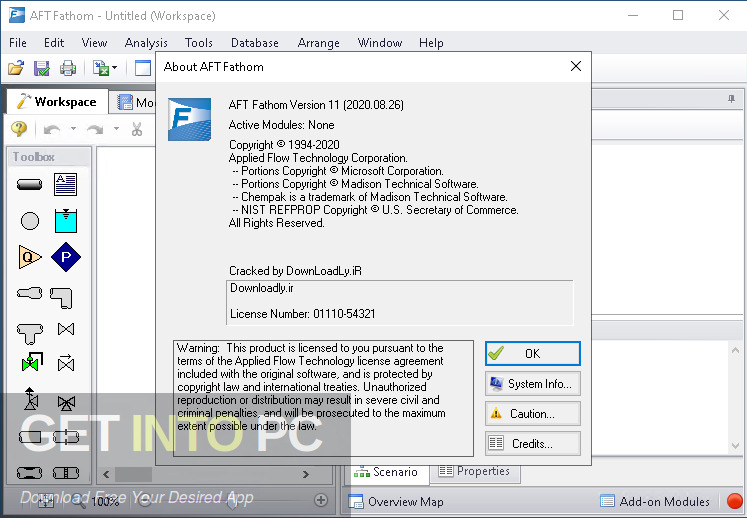Open the Window menu
Viewport: 747px width, 518px height.
click(380, 43)
